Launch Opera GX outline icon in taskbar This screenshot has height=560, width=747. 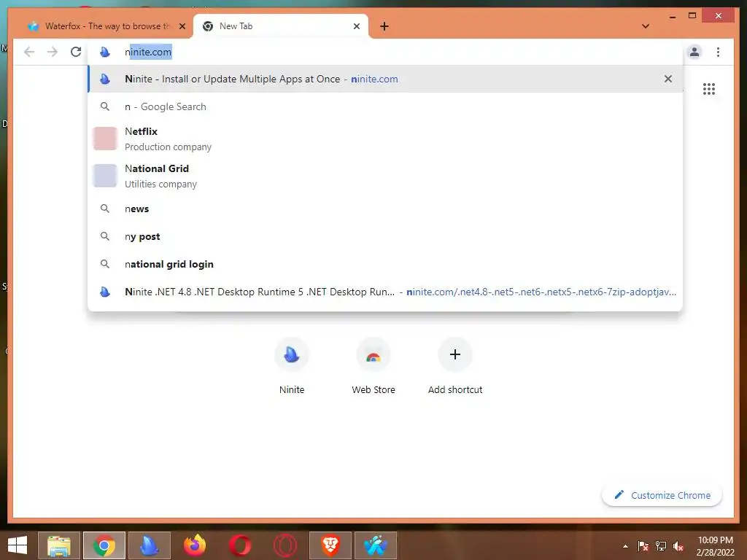point(285,545)
